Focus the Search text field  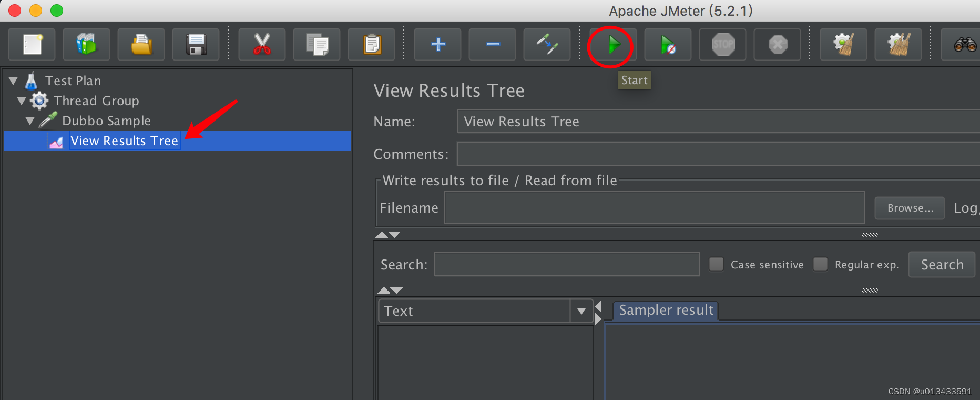(567, 264)
